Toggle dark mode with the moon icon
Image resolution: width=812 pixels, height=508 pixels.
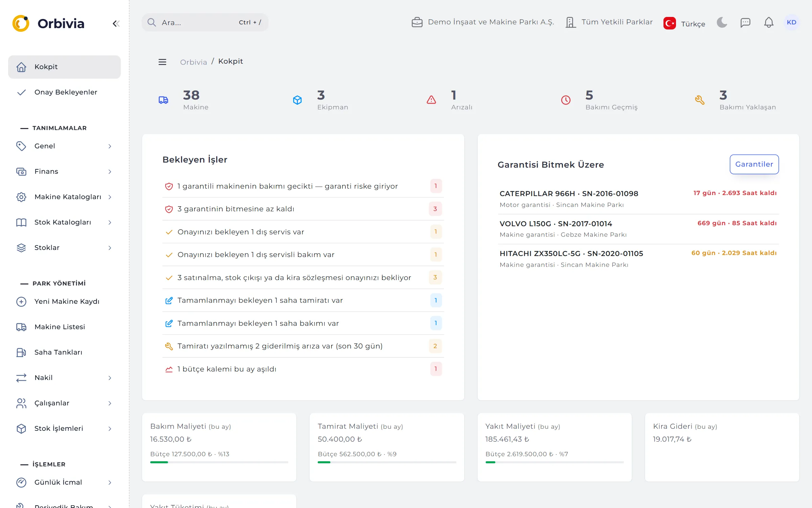tap(722, 22)
